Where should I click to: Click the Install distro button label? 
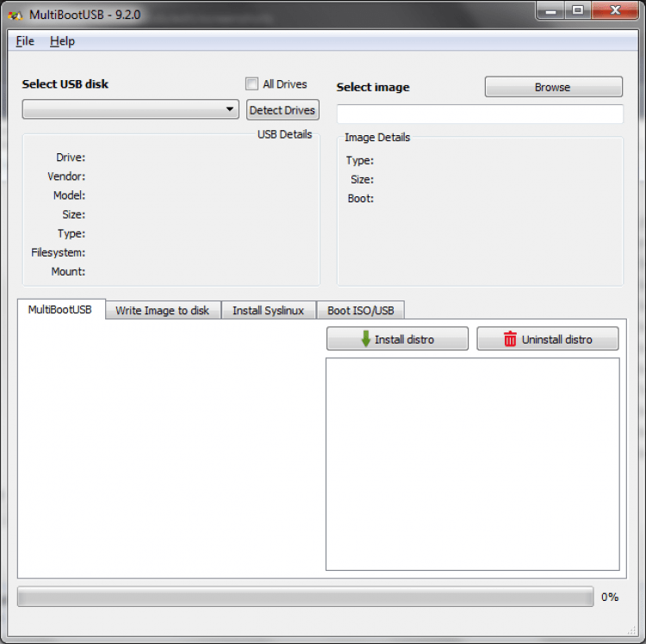pyautogui.click(x=404, y=339)
